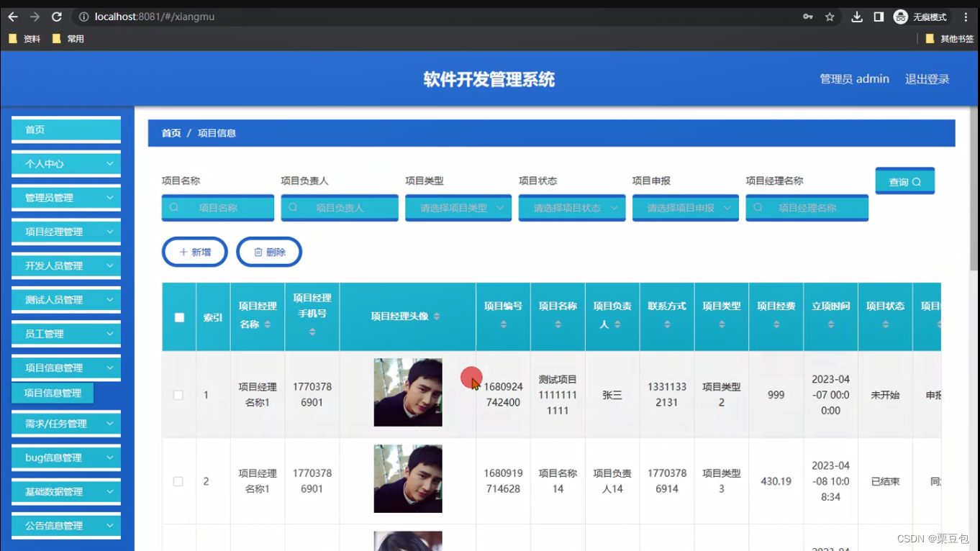Open password key icon in address bar
The image size is (980, 551).
pyautogui.click(x=808, y=17)
